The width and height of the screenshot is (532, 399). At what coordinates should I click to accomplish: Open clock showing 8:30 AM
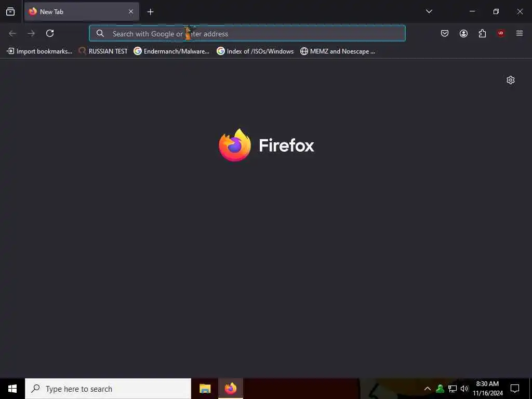pos(487,389)
